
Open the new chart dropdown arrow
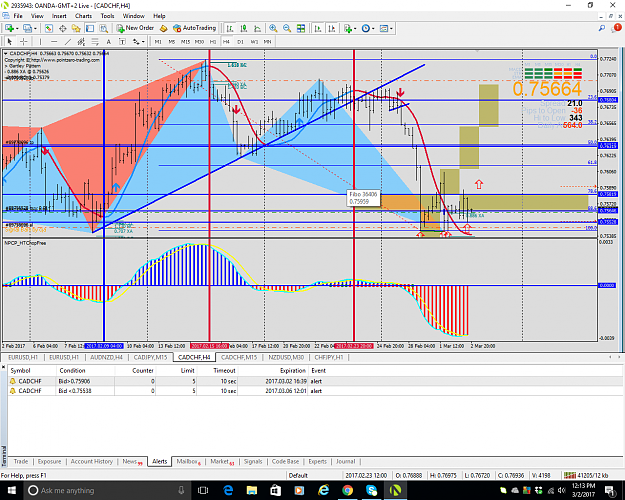pos(17,28)
